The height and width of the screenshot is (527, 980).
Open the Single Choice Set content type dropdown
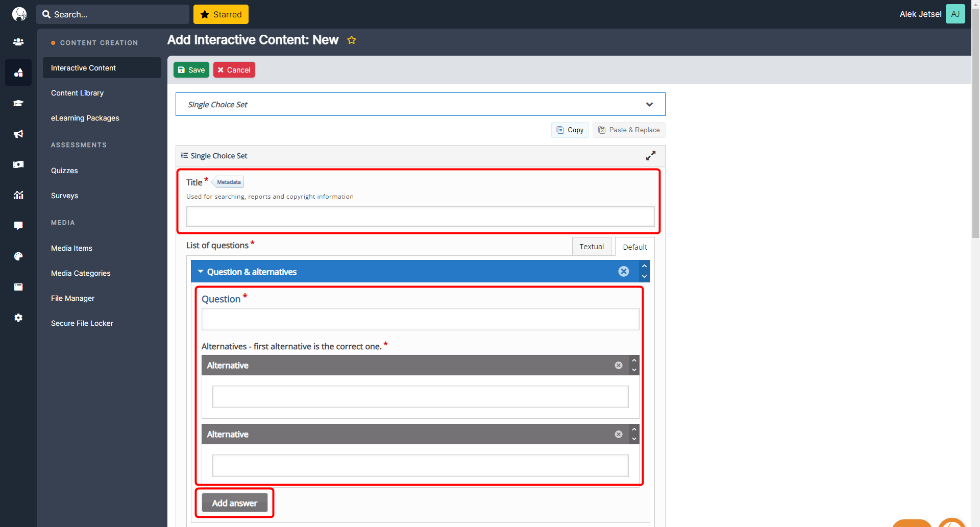point(420,104)
